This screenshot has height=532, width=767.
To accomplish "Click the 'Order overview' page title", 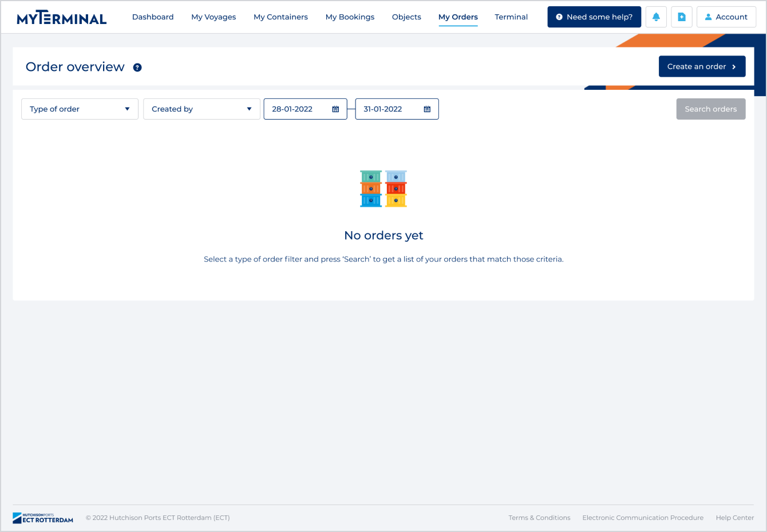I will [x=75, y=67].
